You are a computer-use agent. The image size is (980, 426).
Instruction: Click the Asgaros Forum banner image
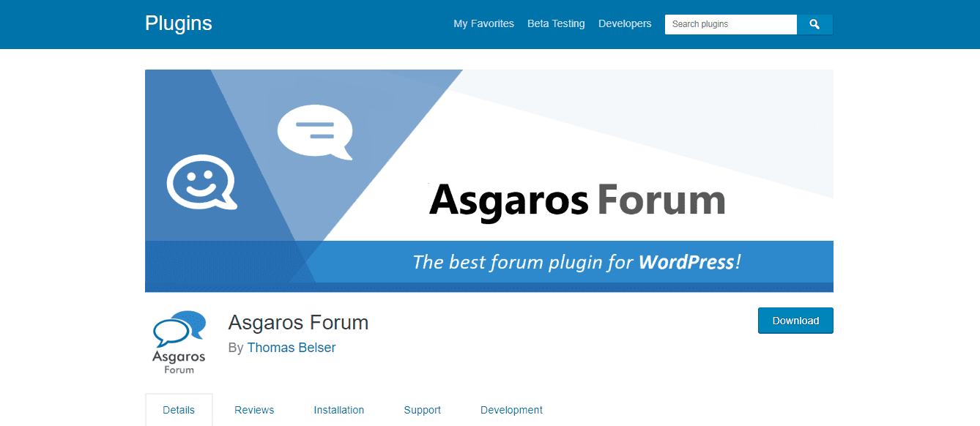[489, 181]
